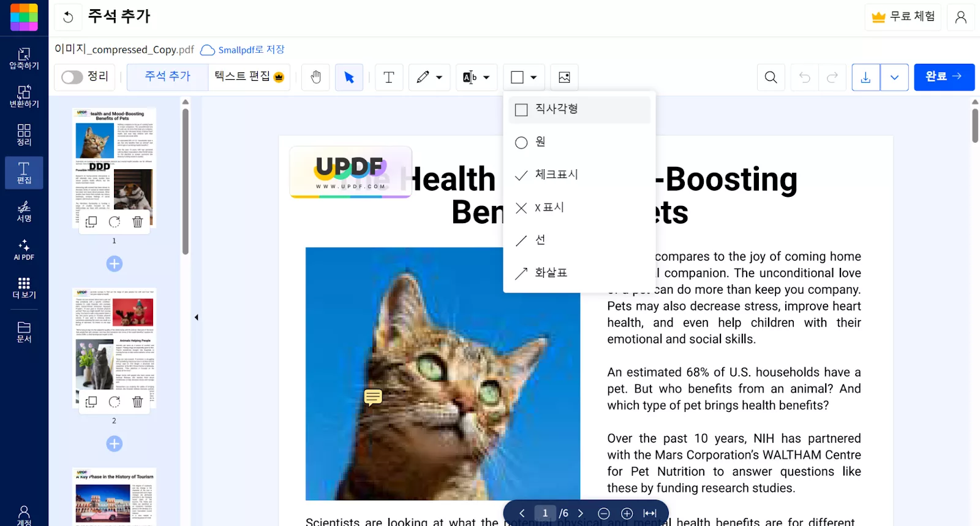Insert an image with the picture tool
The height and width of the screenshot is (526, 980).
pos(564,77)
